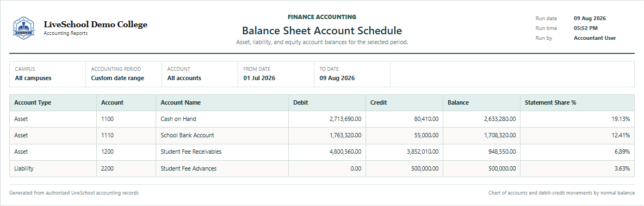Viewport: 644px width, 206px height.
Task: Click balance 2,633,280.00
Action: [499, 119]
